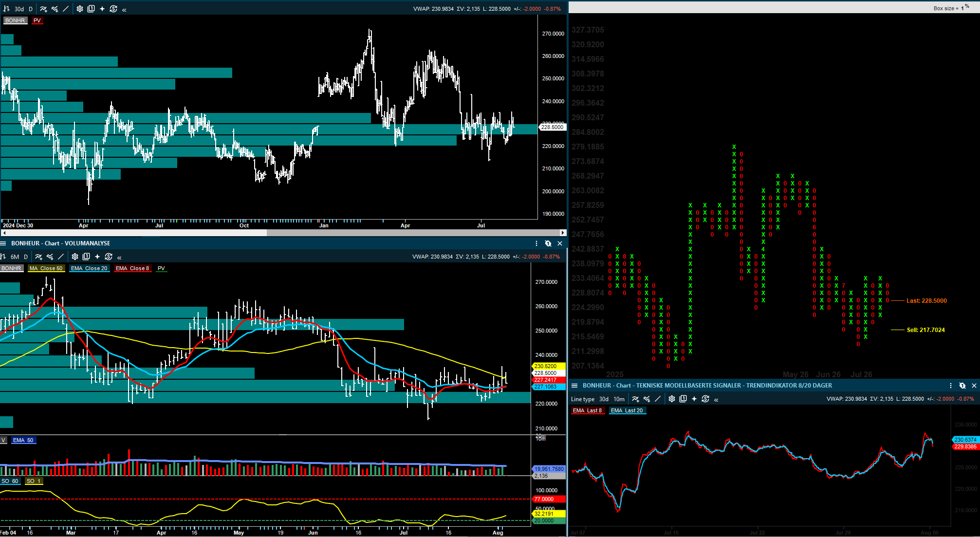The image size is (980, 537).
Task: Open chart type selector in VOLUMANALYSE toolbar
Action: point(3,257)
